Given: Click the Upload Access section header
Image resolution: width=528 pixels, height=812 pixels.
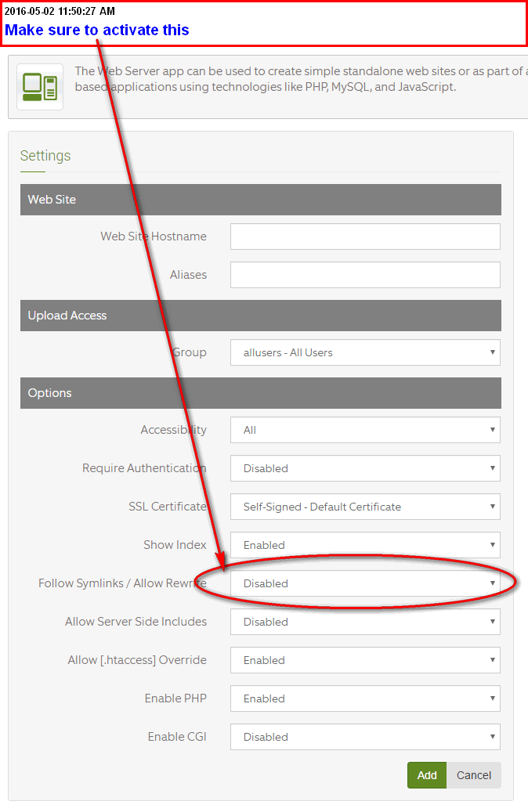Looking at the screenshot, I should (x=261, y=316).
